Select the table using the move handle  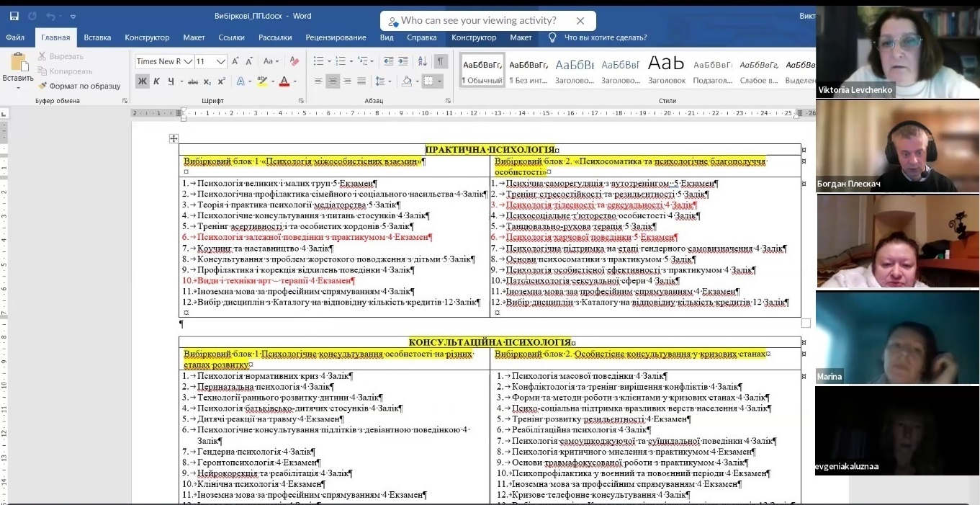click(174, 138)
